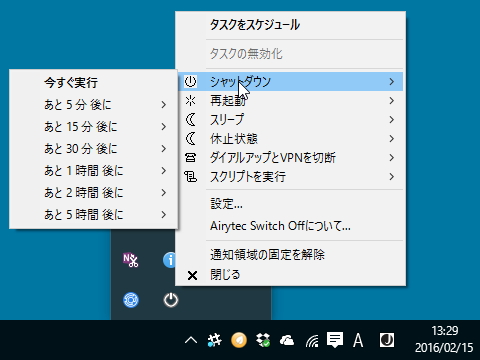Open 設定... from the menu
Screen dimensions: 480x360
[x=290, y=204]
